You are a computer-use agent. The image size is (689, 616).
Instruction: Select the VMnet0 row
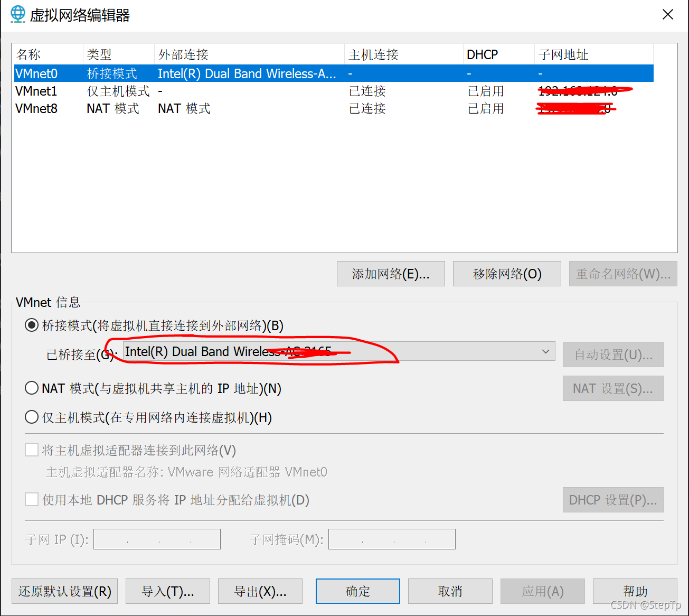click(334, 73)
